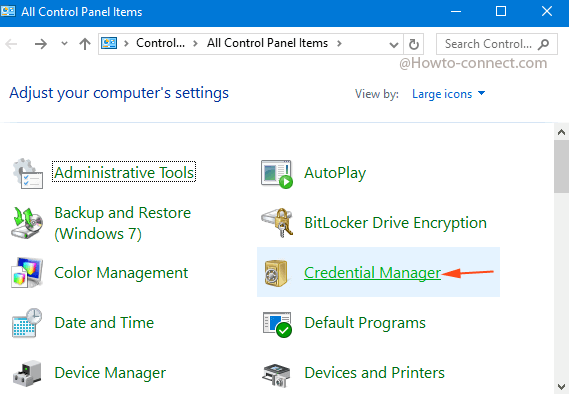Minimize the Control Panel window
Image resolution: width=569 pixels, height=394 pixels.
456,12
